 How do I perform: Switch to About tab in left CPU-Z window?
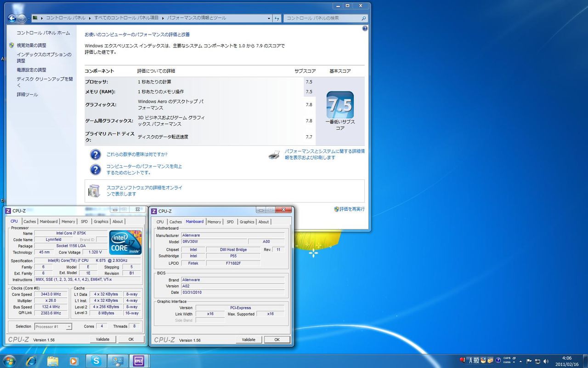point(118,222)
